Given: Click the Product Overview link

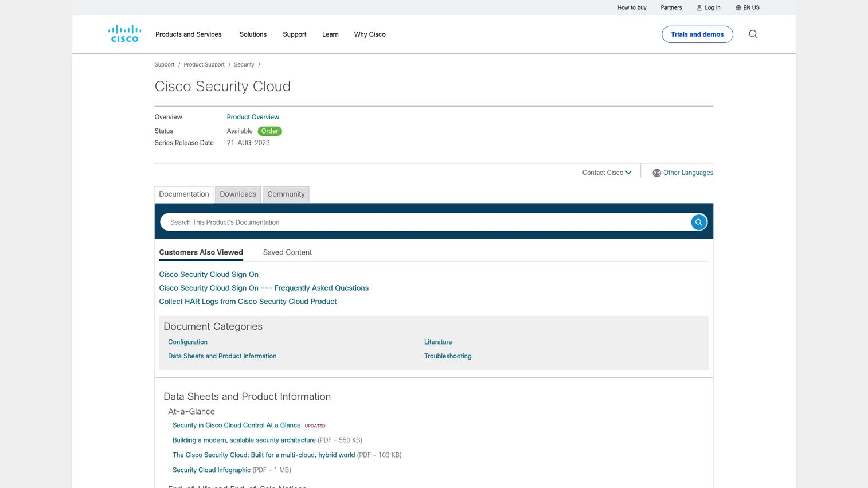Looking at the screenshot, I should tap(253, 117).
